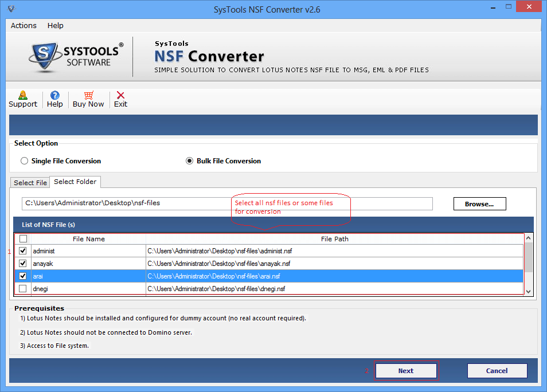Image resolution: width=547 pixels, height=392 pixels.
Task: Switch to the Select File tab
Action: pos(30,183)
